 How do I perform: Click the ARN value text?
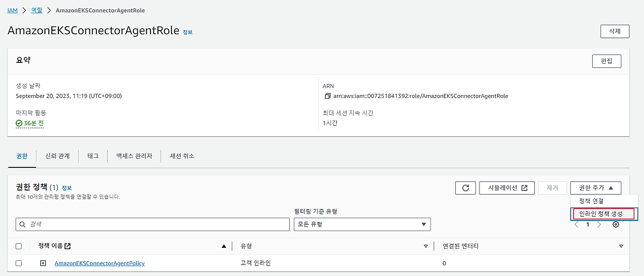tap(421, 96)
